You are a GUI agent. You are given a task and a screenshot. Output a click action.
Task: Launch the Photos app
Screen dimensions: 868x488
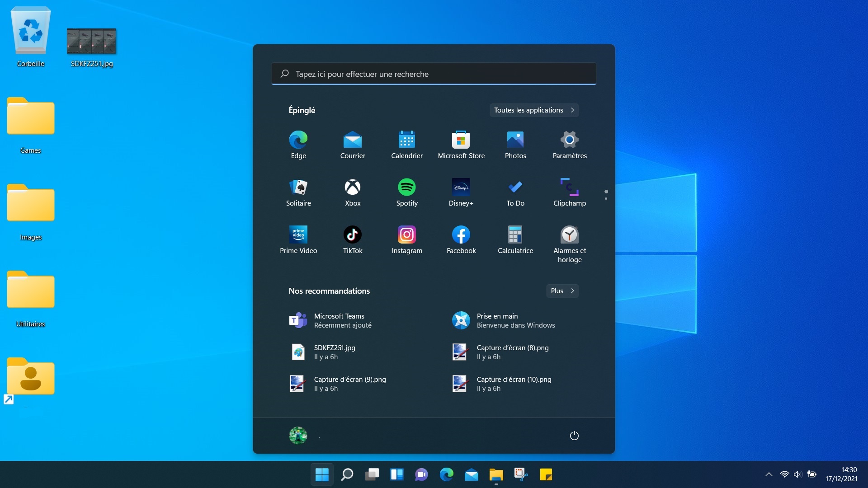coord(515,145)
